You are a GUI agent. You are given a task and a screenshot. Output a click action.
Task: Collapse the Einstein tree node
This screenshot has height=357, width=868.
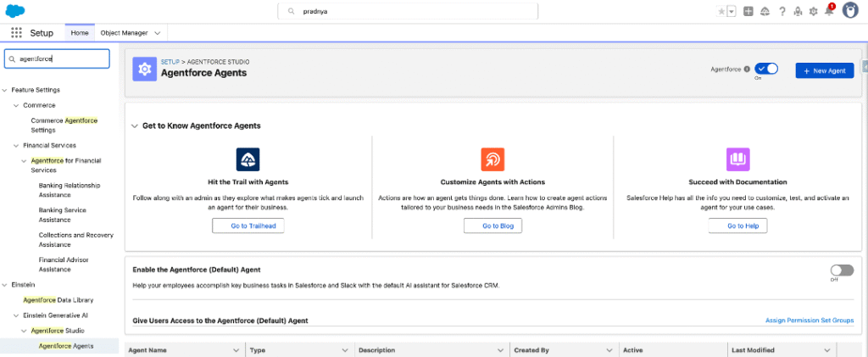point(5,284)
